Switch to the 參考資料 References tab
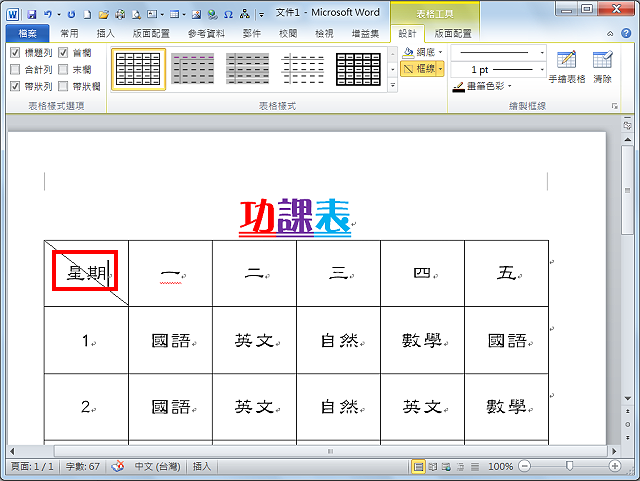 (x=206, y=33)
